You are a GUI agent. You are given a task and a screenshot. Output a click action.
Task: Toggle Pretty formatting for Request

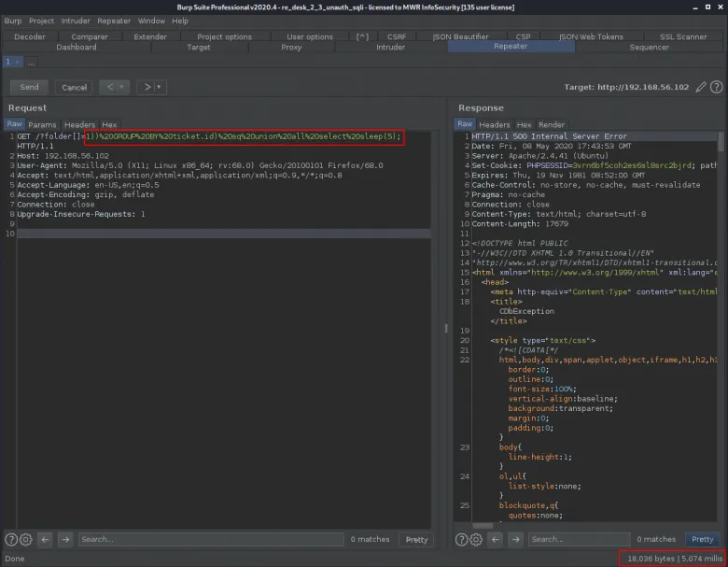(x=416, y=540)
